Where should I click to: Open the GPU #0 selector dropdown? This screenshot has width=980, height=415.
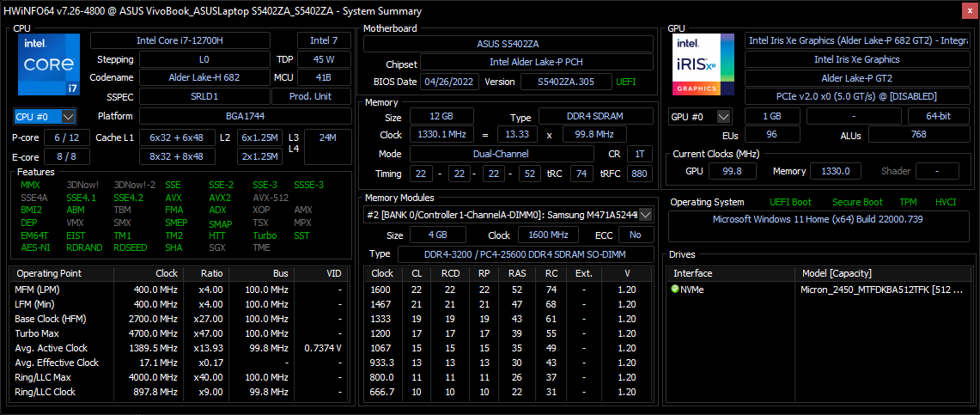point(700,116)
